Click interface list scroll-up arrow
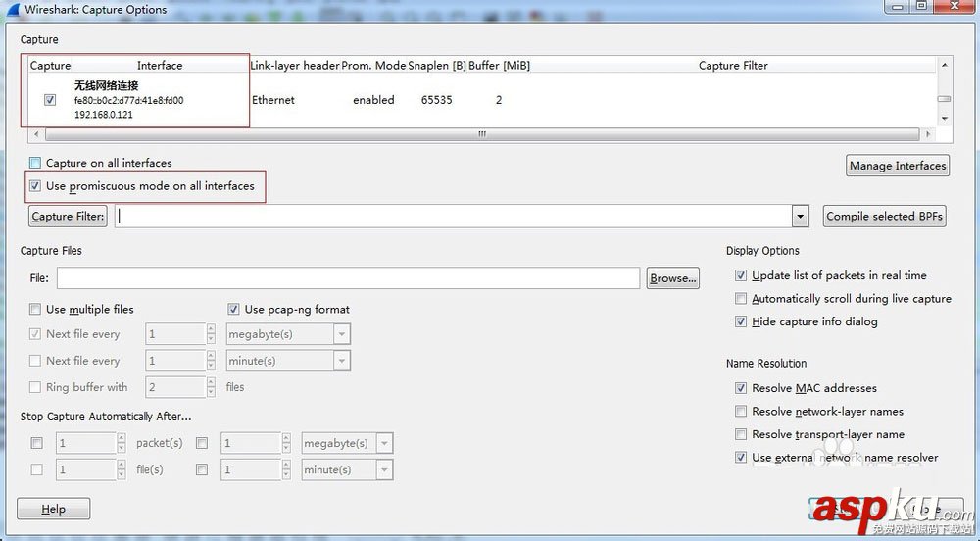The width and height of the screenshot is (980, 541). [945, 65]
